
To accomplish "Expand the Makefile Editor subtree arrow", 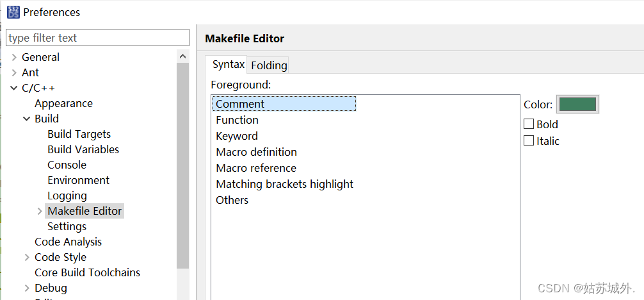I will click(40, 211).
